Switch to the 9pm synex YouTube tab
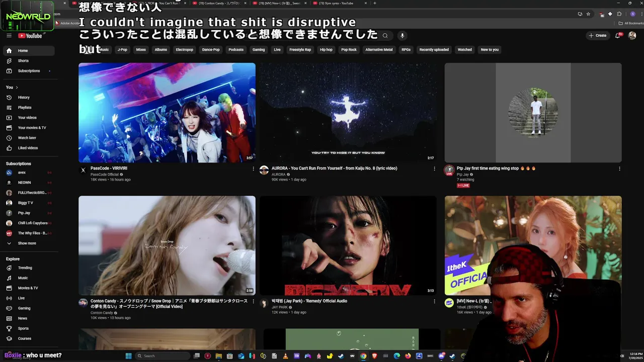 [x=340, y=3]
